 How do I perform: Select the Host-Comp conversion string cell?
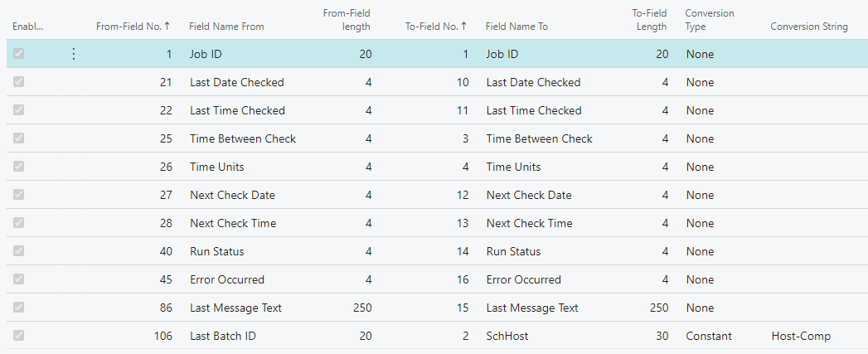[800, 336]
